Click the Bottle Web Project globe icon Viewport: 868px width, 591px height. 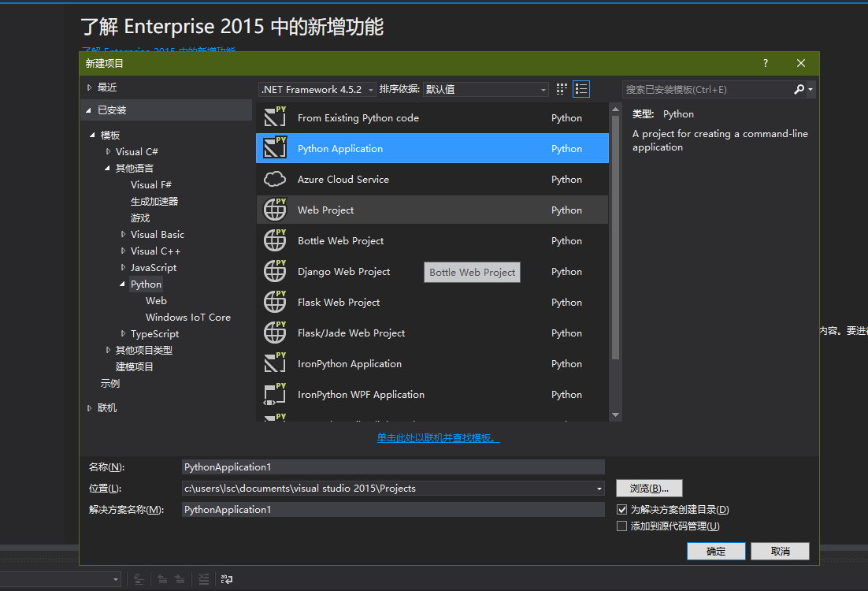[275, 240]
